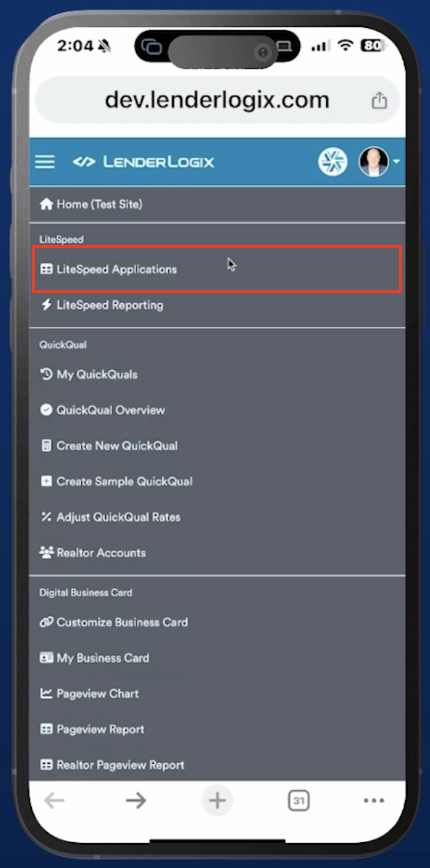This screenshot has height=868, width=430.
Task: Tap the Realtor Accounts people icon
Action: 47,552
